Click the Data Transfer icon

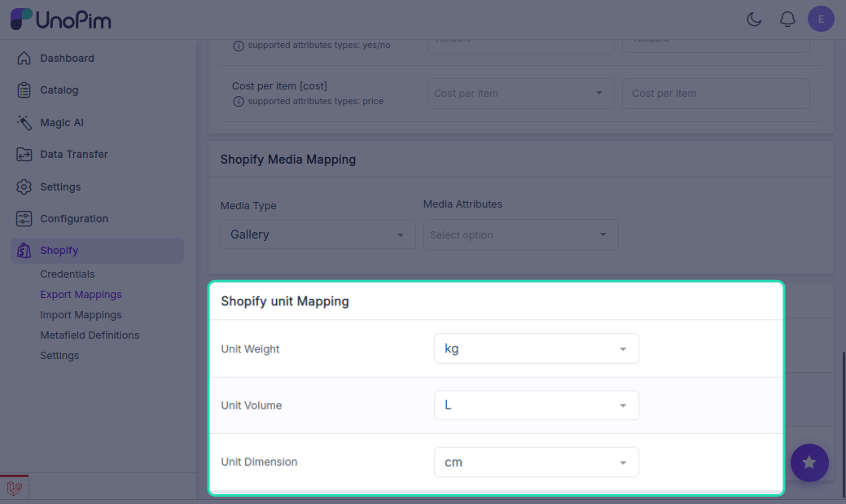pyautogui.click(x=24, y=155)
